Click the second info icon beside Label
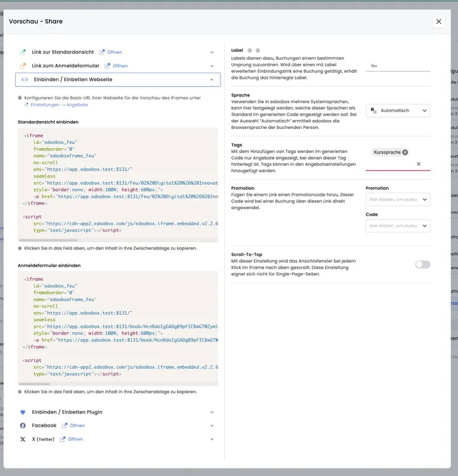458x476 pixels. click(257, 51)
